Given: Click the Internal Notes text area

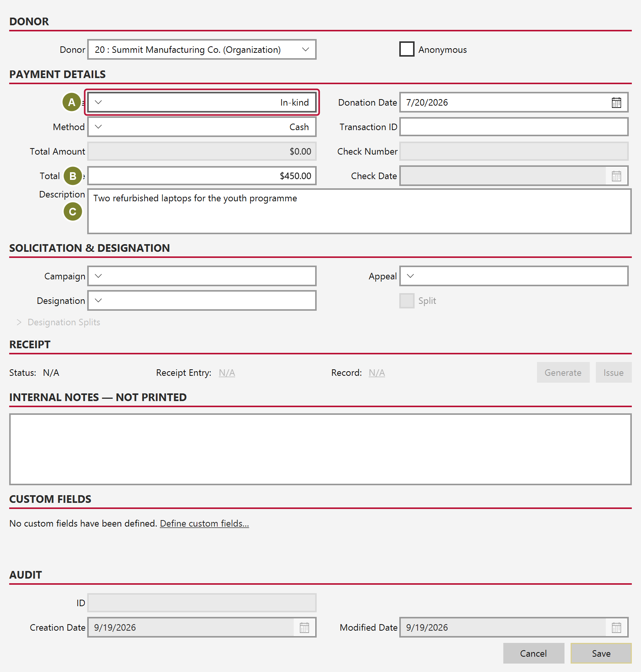Looking at the screenshot, I should (x=320, y=449).
